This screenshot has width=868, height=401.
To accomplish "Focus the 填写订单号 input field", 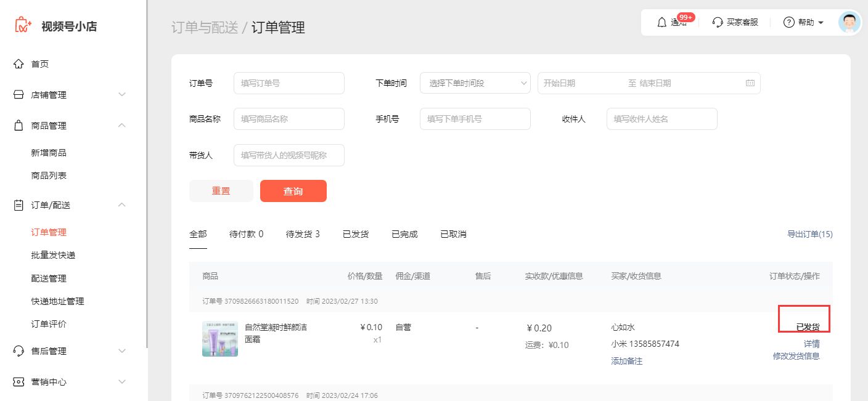I will pyautogui.click(x=289, y=83).
